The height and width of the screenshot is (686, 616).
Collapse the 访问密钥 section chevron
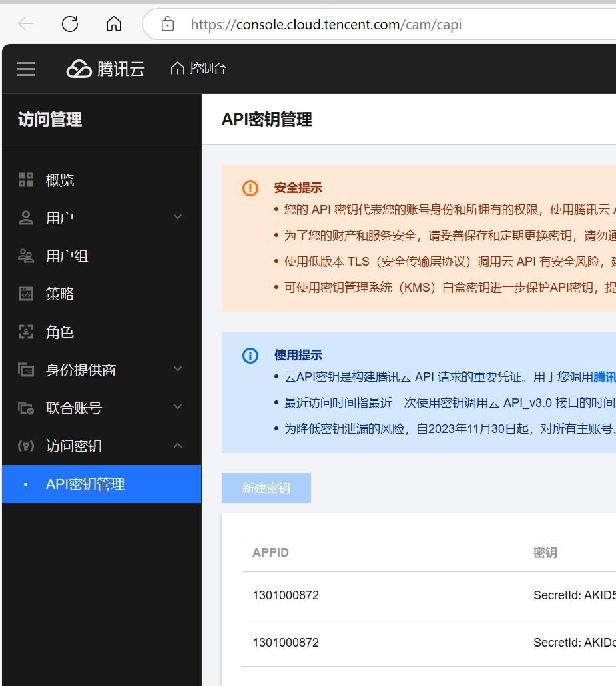point(177,446)
